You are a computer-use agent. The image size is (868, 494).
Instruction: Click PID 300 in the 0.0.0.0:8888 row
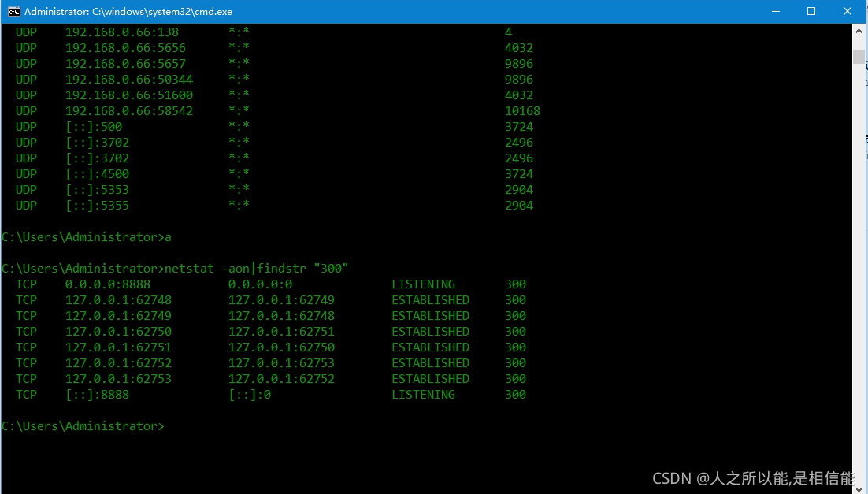point(515,284)
